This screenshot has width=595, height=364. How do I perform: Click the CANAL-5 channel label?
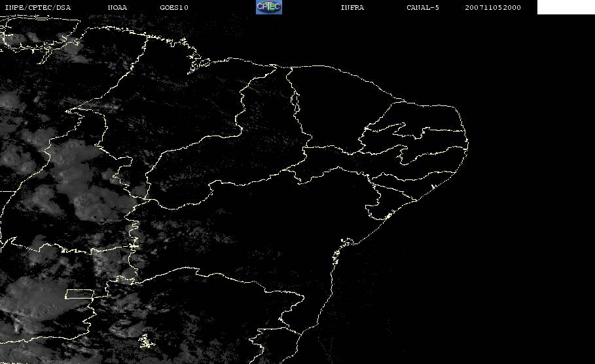point(423,7)
